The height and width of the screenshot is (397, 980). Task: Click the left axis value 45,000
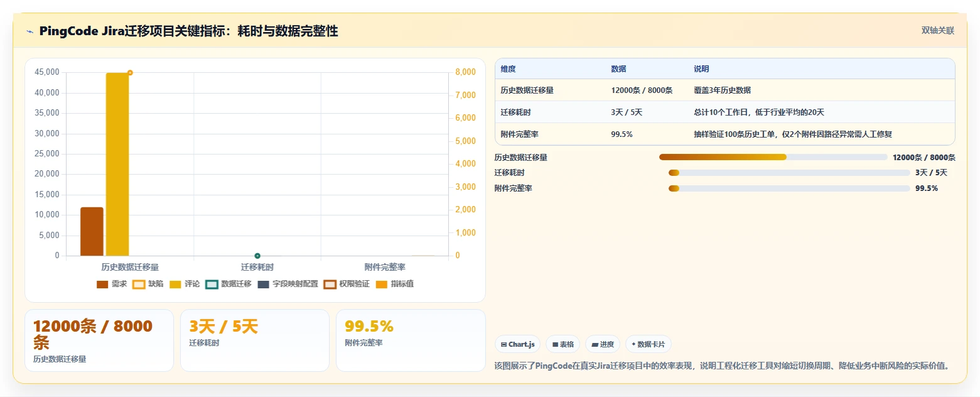click(48, 73)
